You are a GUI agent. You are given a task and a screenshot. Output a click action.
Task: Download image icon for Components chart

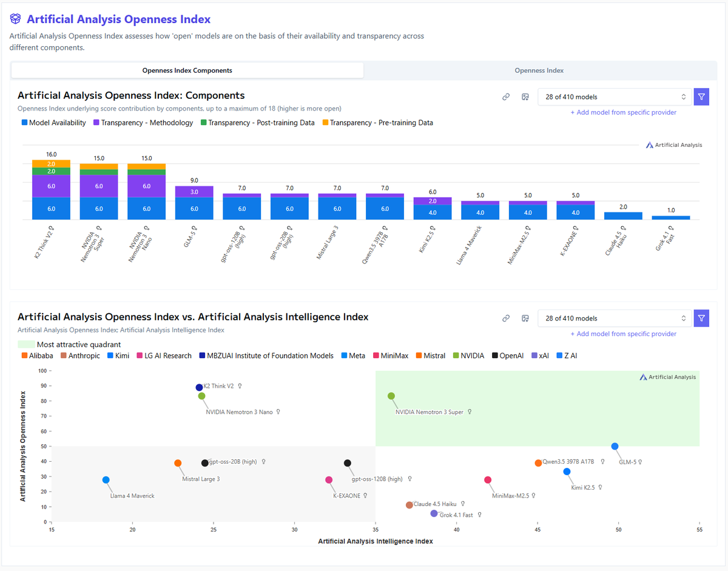[x=525, y=97]
